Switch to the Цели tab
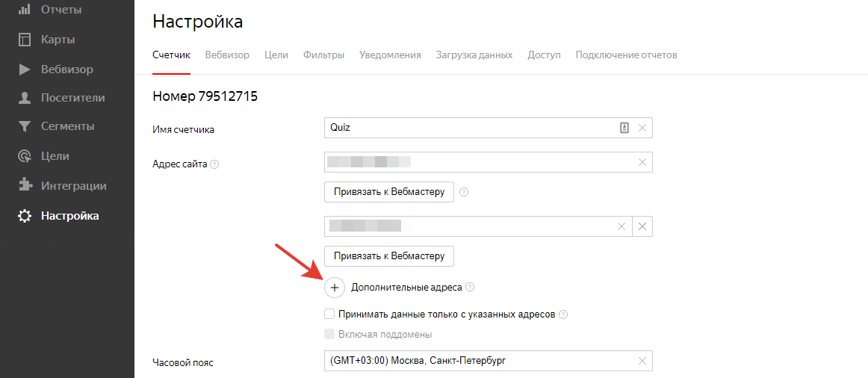This screenshot has width=868, height=378. pos(276,55)
